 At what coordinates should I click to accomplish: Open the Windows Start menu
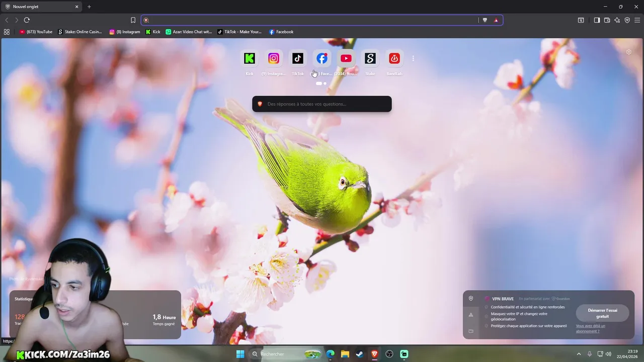(x=240, y=354)
